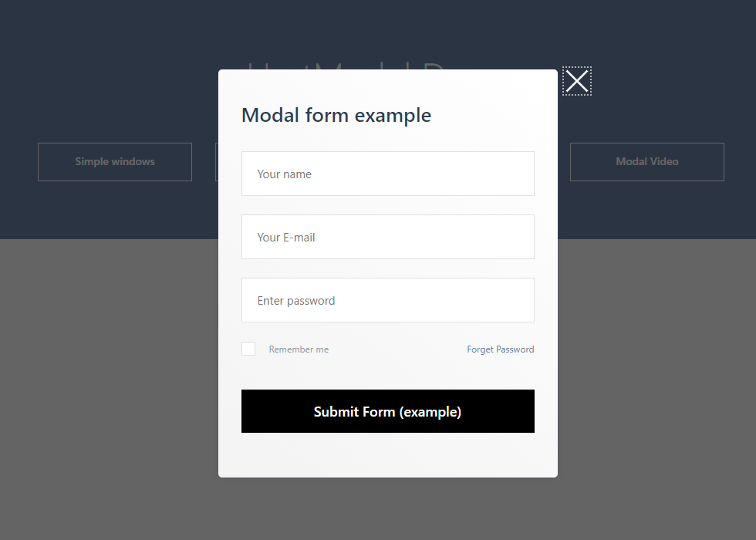The height and width of the screenshot is (540, 756).
Task: Click the Your name placeholder text
Action: 284,174
